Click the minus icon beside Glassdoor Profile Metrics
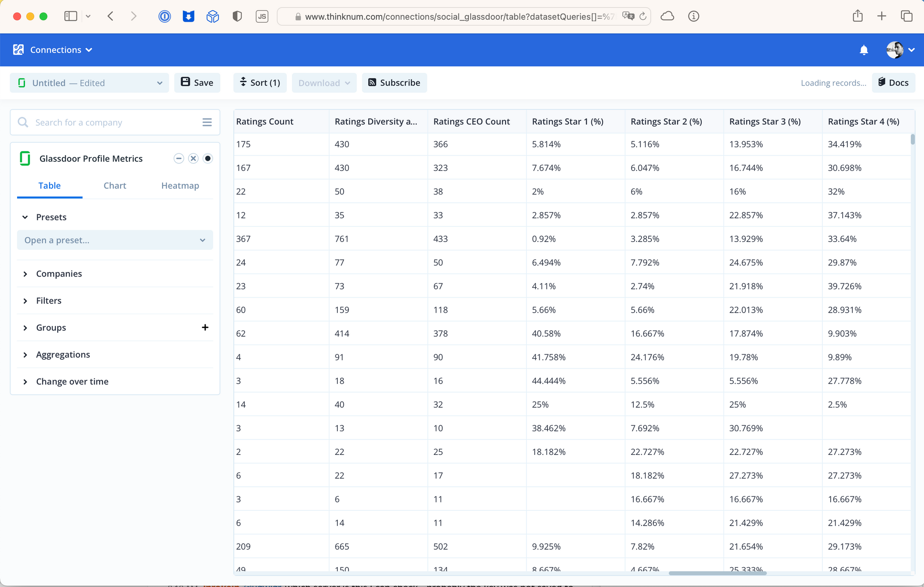Viewport: 924px width, 587px height. point(179,158)
